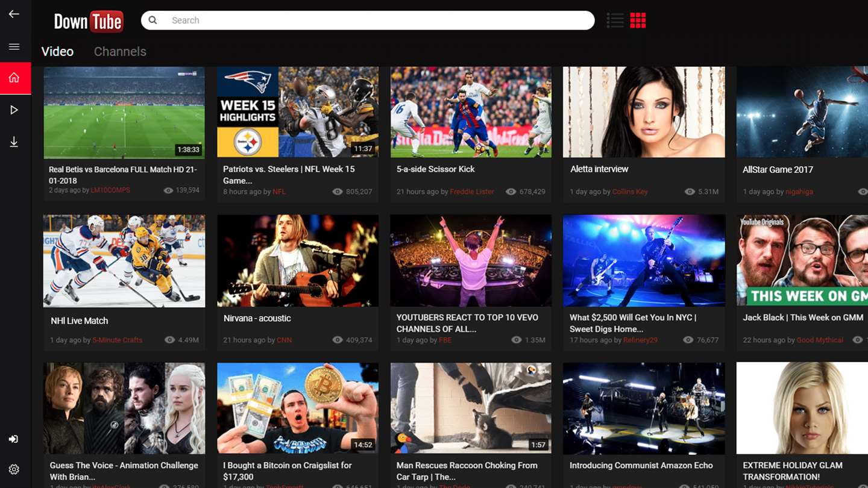
Task: Open the CNN channel link
Action: pyautogui.click(x=284, y=340)
